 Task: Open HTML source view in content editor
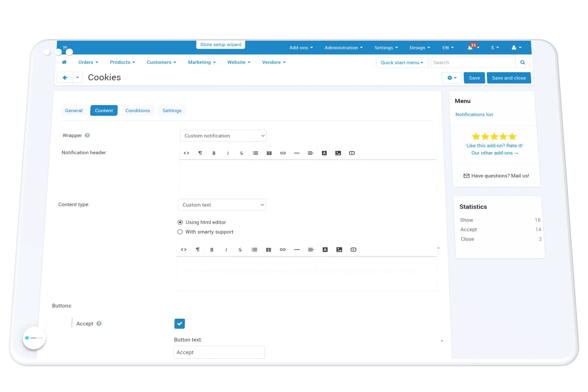[183, 250]
